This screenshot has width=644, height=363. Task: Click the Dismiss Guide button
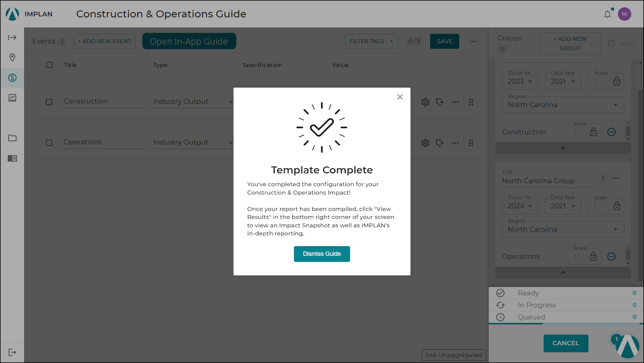(x=322, y=254)
